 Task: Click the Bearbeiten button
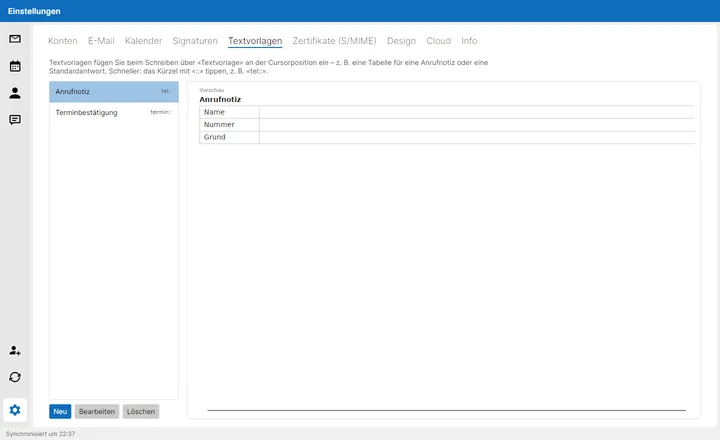click(97, 412)
